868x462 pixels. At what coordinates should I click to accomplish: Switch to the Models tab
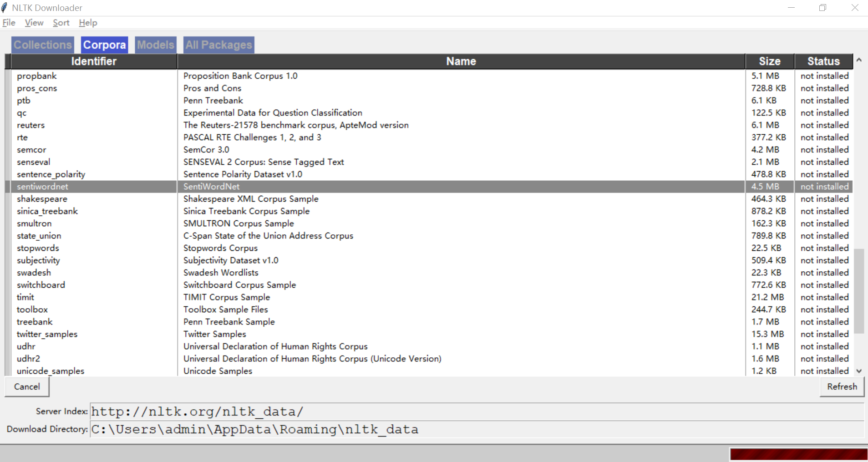coord(156,45)
